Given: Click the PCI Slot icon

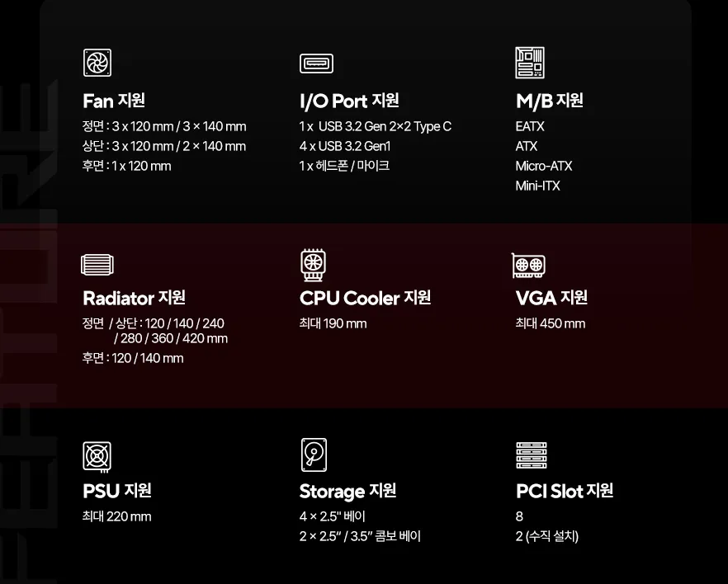Looking at the screenshot, I should tap(532, 455).
